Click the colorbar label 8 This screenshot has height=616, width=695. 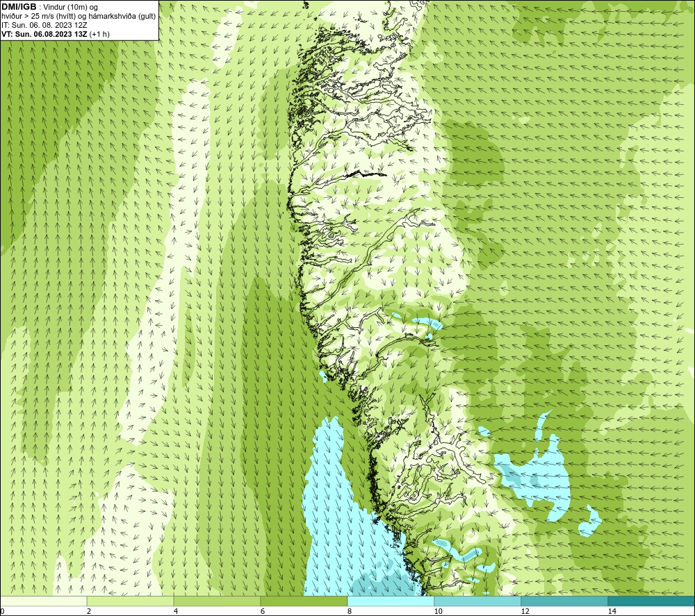350,611
